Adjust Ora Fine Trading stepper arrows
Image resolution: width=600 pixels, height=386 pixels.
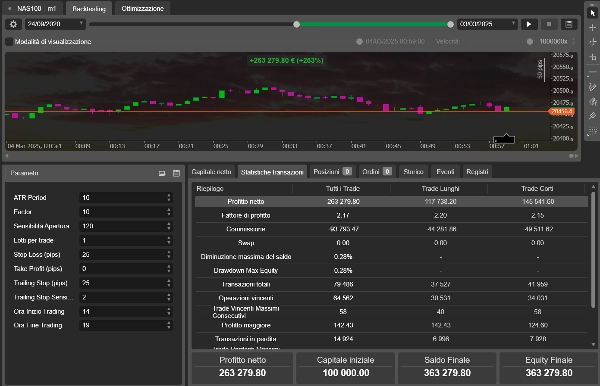click(x=169, y=325)
